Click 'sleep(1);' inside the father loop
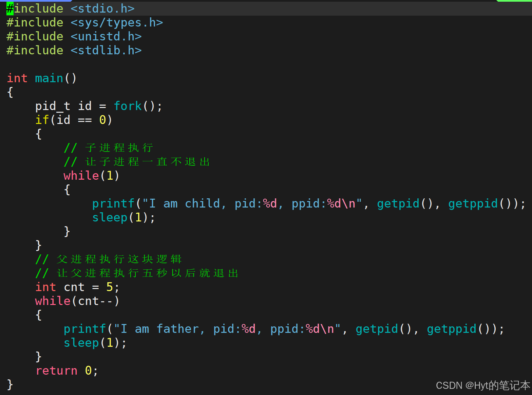This screenshot has height=395, width=532. 95,343
